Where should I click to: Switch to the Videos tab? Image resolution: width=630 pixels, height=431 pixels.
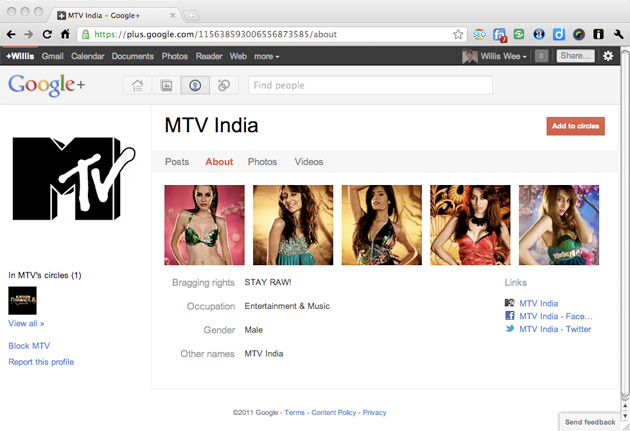coord(309,161)
